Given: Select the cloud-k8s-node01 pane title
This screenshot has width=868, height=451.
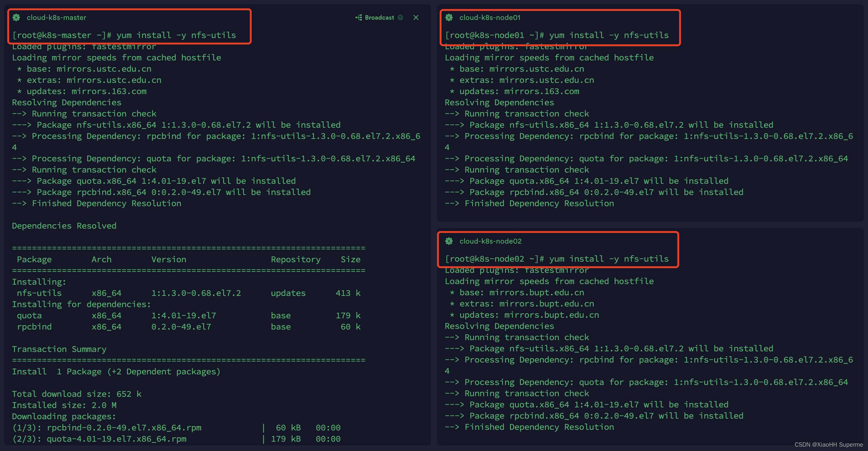Looking at the screenshot, I should [x=490, y=17].
